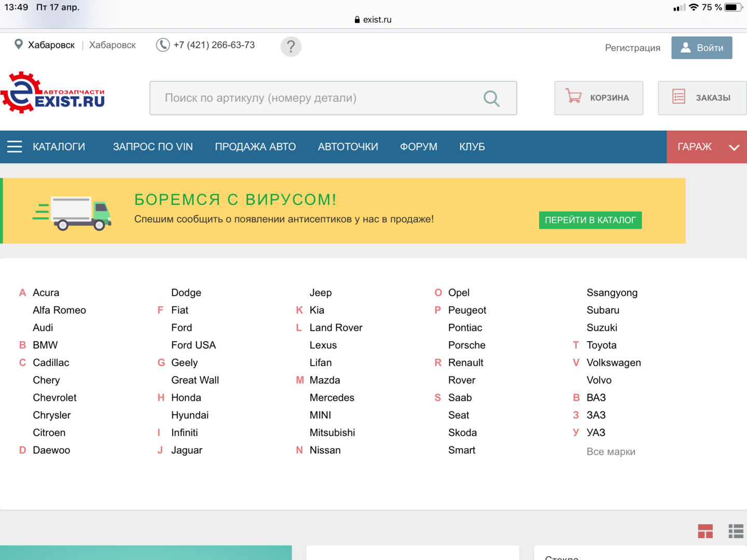Select the УАЗ brand
This screenshot has height=560, width=747.
[x=596, y=432]
